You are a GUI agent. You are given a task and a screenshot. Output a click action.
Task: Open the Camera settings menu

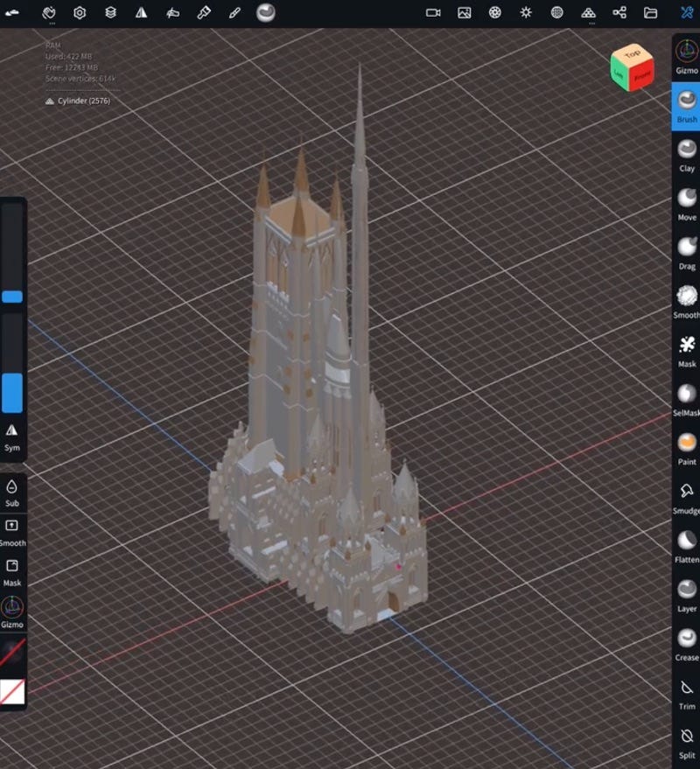[x=433, y=13]
